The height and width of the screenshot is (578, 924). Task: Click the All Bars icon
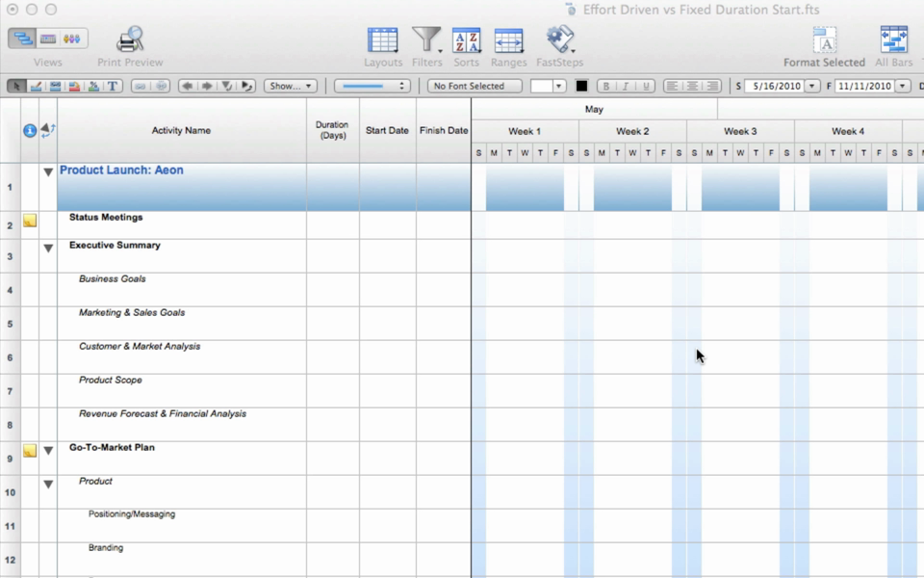click(x=893, y=39)
